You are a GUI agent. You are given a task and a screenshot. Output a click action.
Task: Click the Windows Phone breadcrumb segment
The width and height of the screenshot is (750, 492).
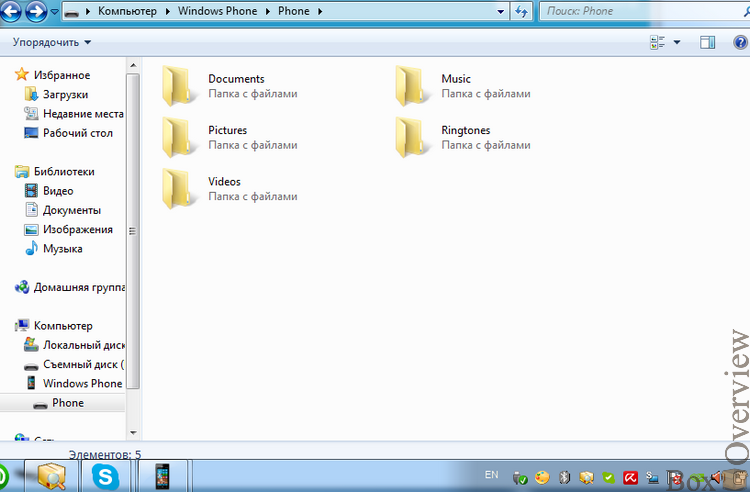[x=217, y=11]
